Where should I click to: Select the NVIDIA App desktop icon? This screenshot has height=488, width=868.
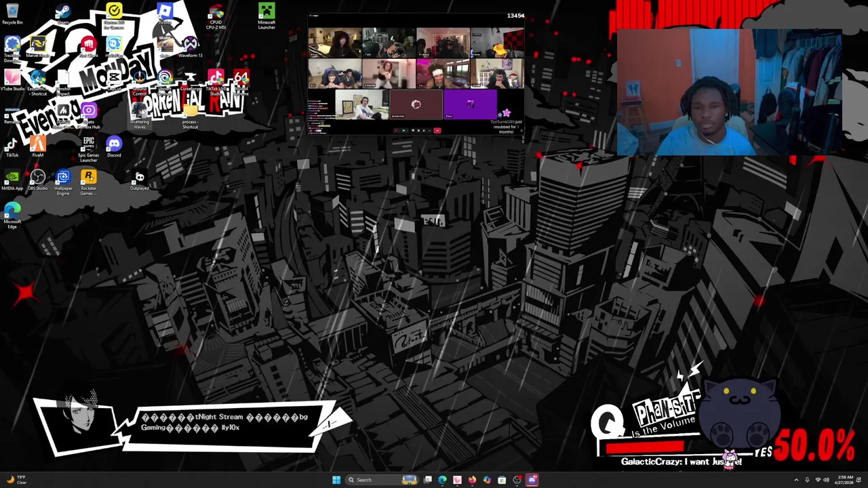[x=12, y=180]
